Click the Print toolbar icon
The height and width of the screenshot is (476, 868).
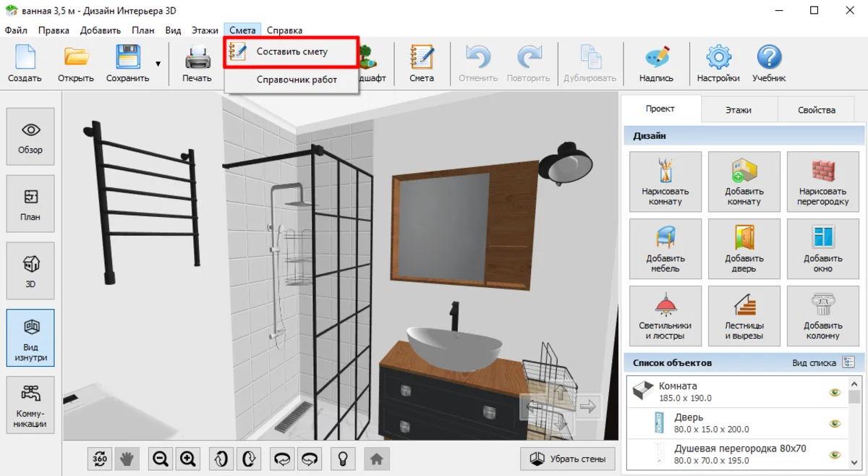pyautogui.click(x=197, y=64)
